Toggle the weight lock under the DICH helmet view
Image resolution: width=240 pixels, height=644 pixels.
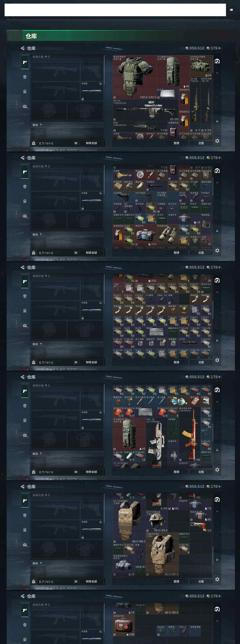[x=34, y=581]
